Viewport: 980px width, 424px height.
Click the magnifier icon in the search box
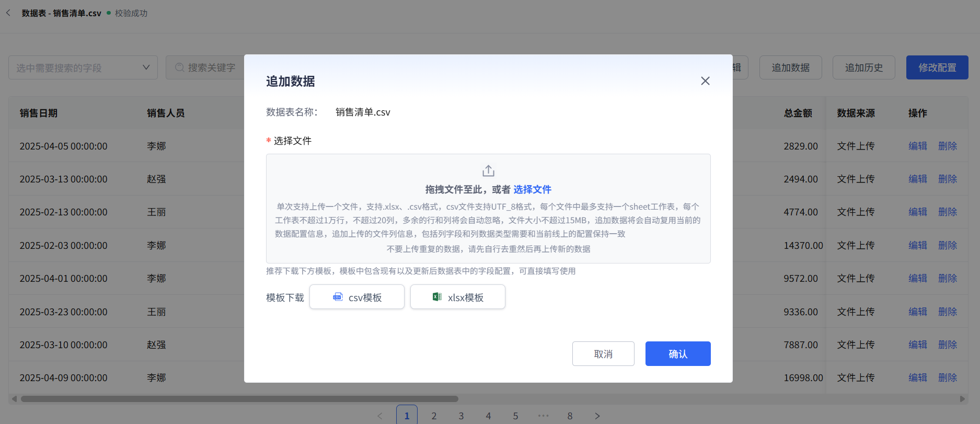(x=179, y=67)
